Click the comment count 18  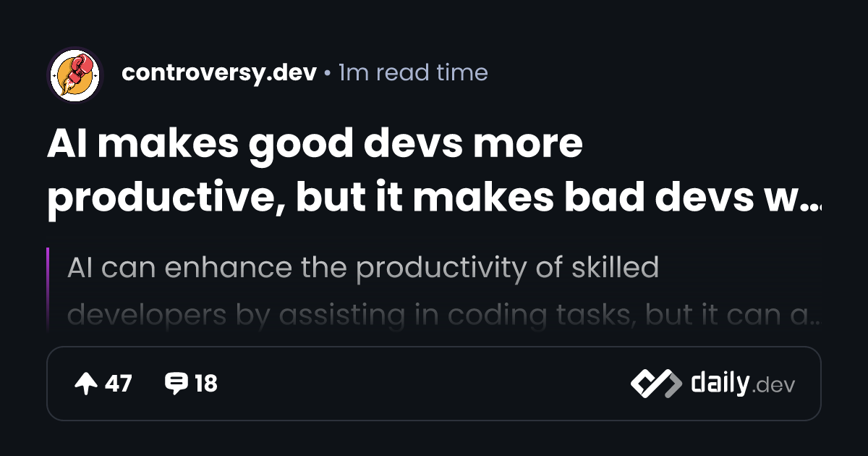point(205,384)
